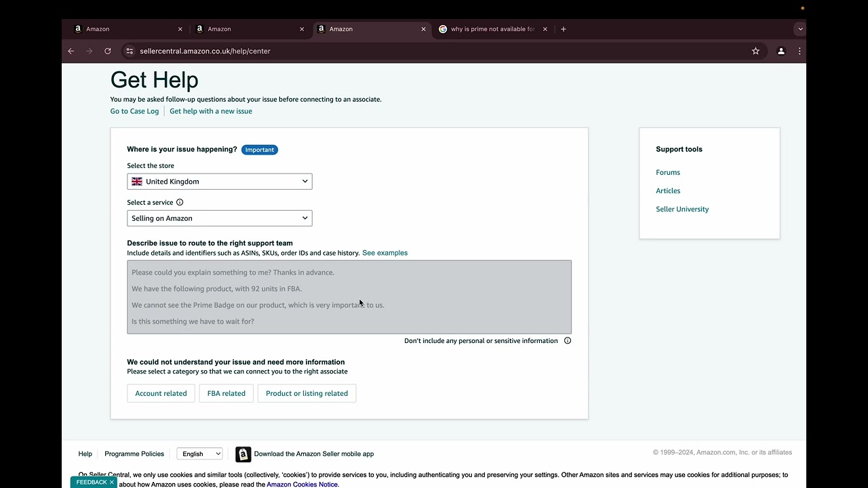This screenshot has height=488, width=868.
Task: Open a new tab with the plus icon
Action: [564, 29]
